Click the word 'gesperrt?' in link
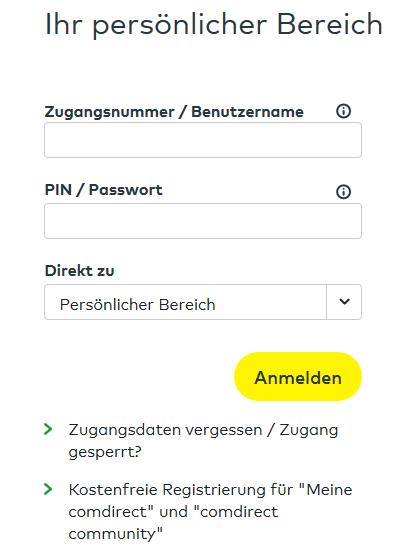The width and height of the screenshot is (412, 556). [x=105, y=452]
